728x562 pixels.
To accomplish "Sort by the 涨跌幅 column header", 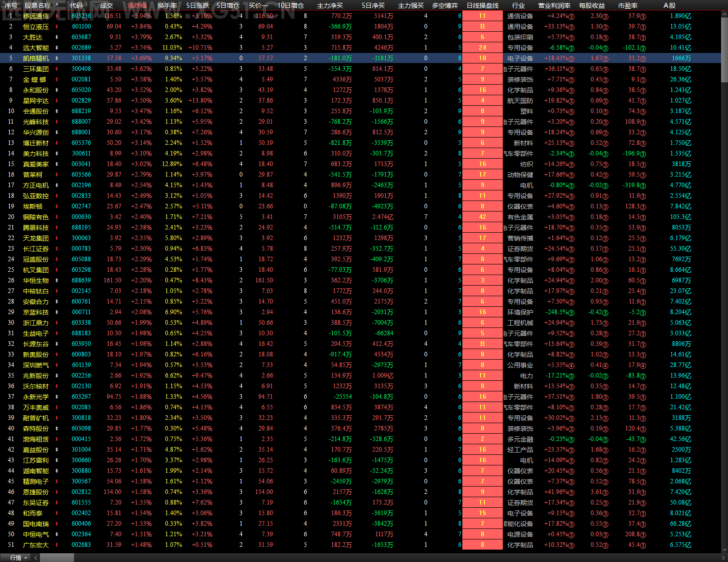I will 137,6.
